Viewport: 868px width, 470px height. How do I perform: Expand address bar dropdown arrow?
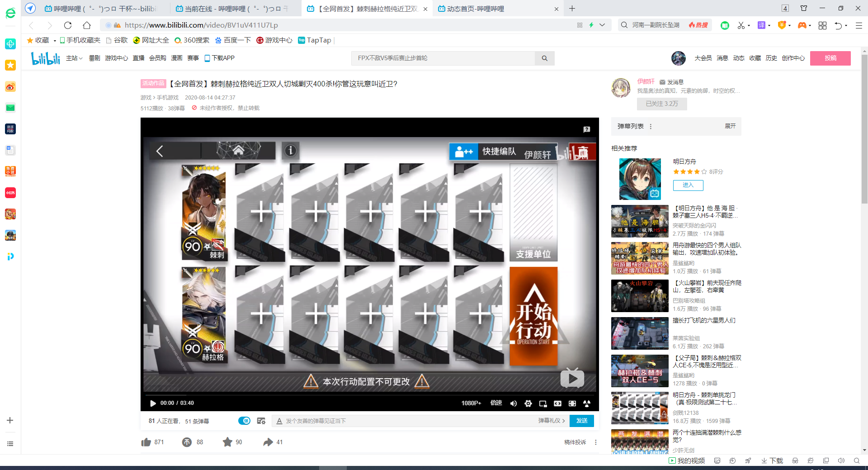[602, 25]
